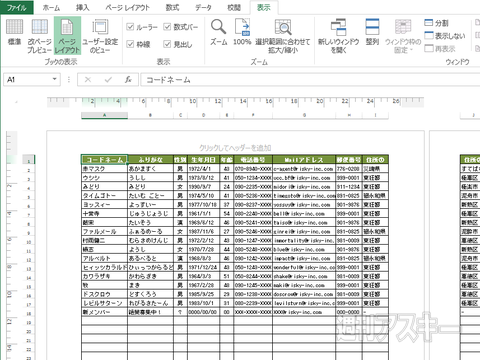Click the formula bar containing コードネーム

pos(310,80)
